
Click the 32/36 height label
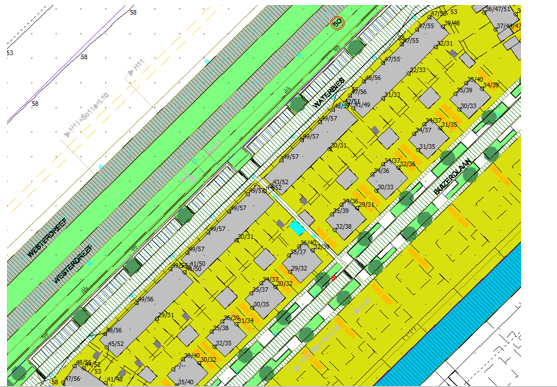pyautogui.click(x=407, y=164)
